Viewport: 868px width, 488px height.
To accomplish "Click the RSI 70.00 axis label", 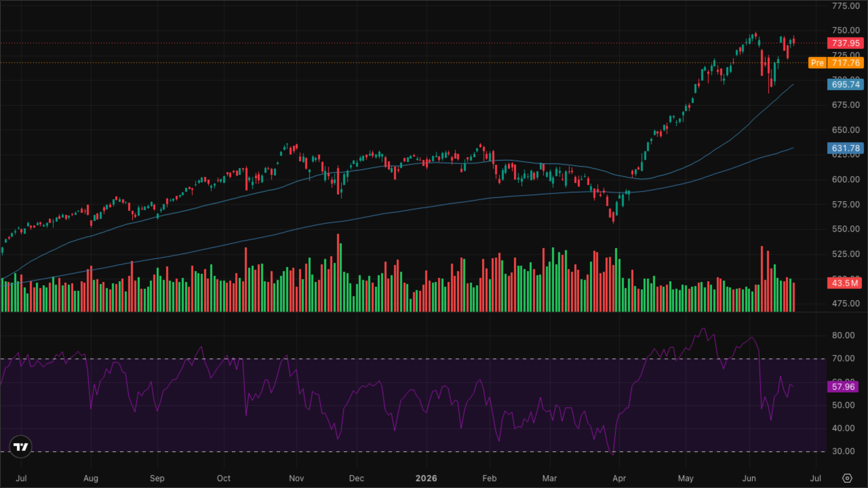I will coord(843,359).
